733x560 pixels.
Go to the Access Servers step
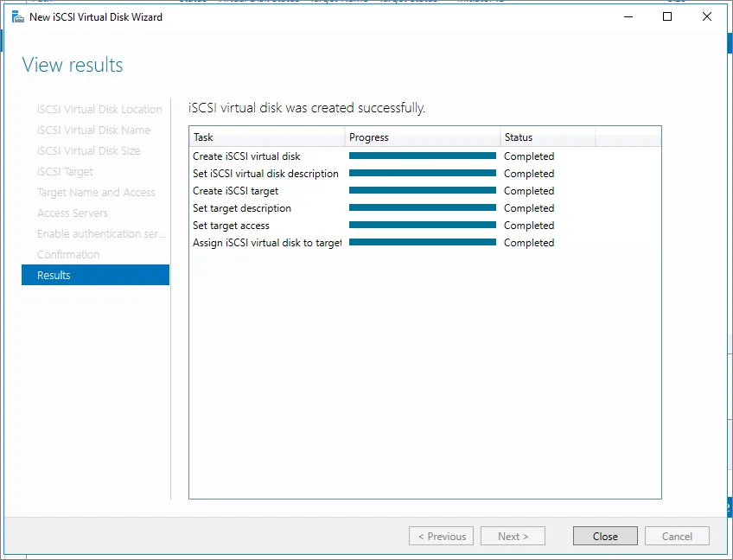[x=73, y=213]
